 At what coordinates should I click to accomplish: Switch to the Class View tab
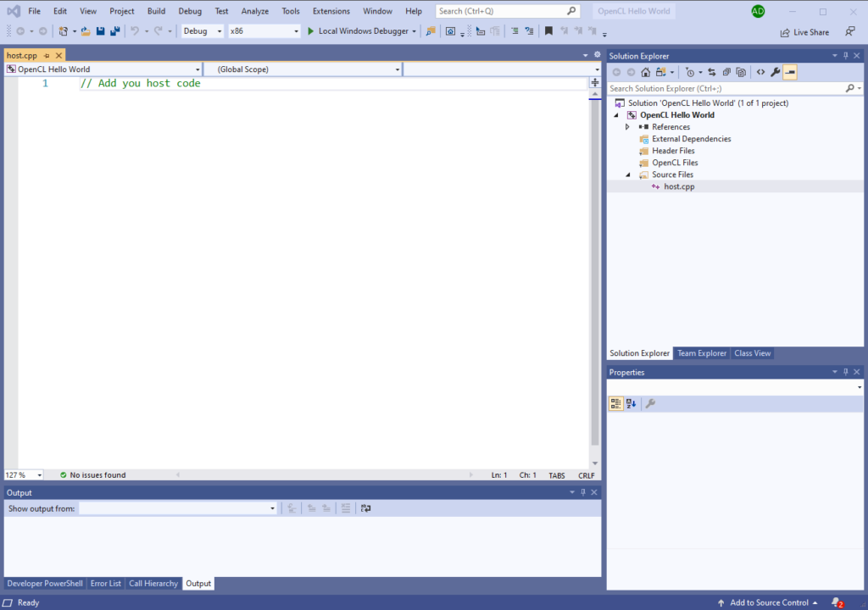click(753, 353)
